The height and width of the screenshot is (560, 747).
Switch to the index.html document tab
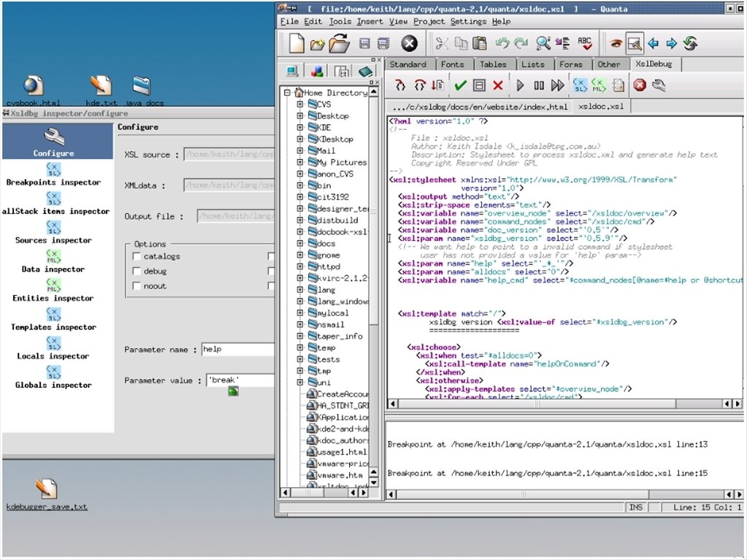[480, 107]
